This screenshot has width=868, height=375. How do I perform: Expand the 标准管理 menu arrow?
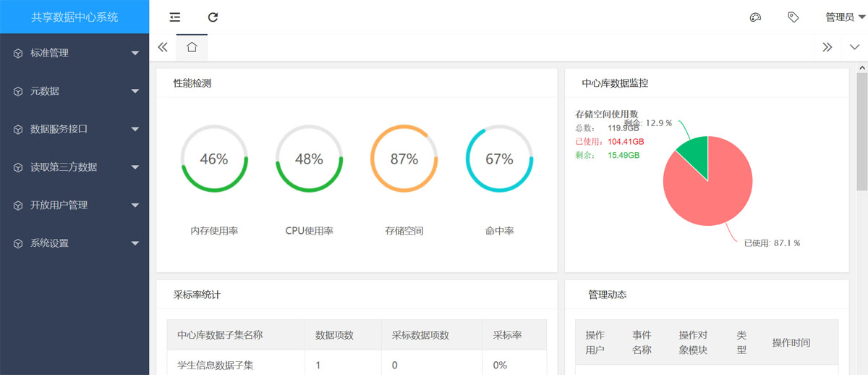[x=135, y=53]
